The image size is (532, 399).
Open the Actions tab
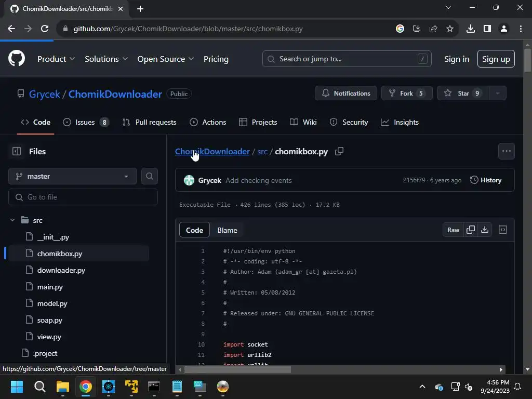(208, 122)
